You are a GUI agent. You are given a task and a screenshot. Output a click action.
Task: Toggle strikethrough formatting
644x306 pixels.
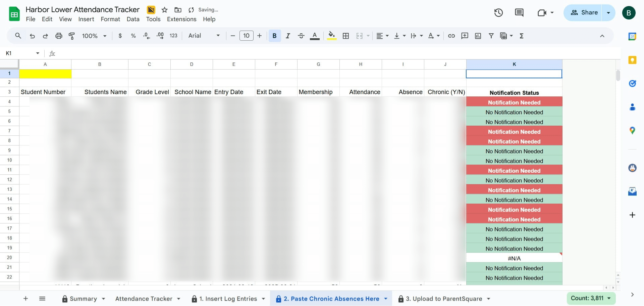click(301, 36)
